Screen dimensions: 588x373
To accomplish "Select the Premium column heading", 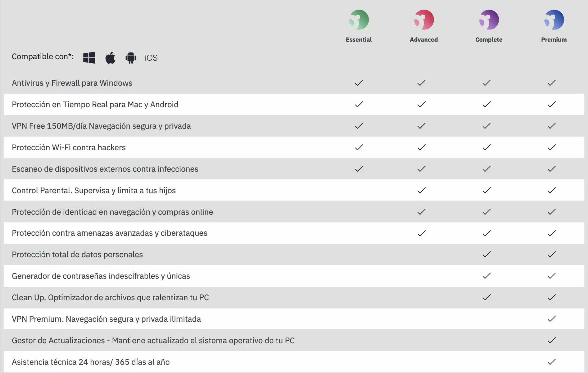I will click(554, 40).
